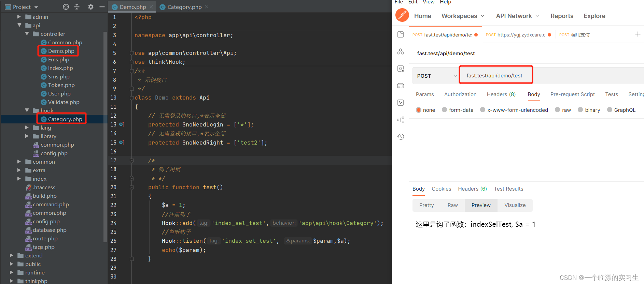Select the raw body radio
This screenshot has height=284, width=644.
tap(557, 110)
